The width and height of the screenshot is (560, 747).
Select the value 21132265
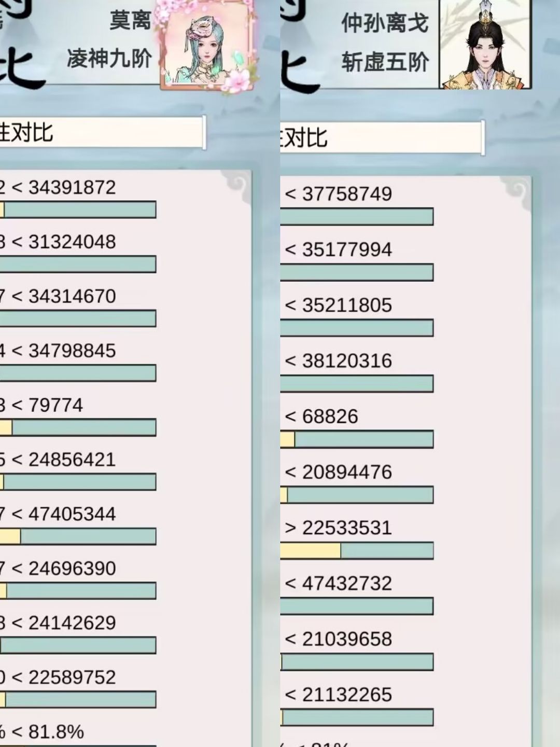click(x=347, y=695)
